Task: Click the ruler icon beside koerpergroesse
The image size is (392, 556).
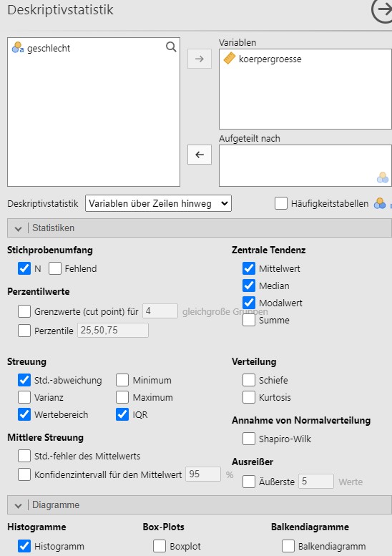Action: 230,59
